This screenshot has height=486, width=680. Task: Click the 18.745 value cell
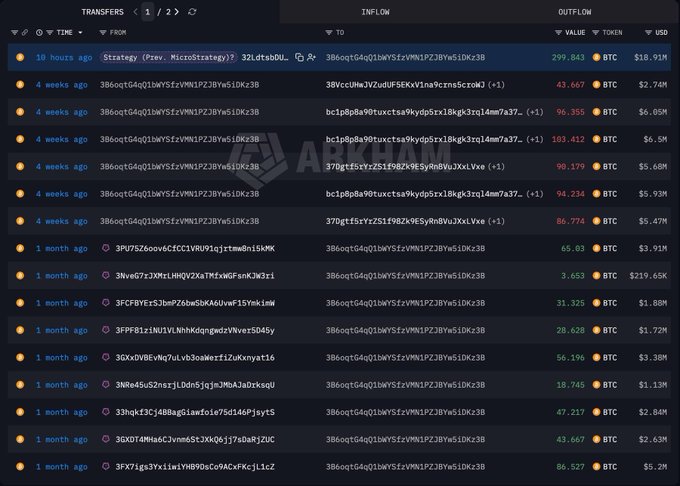[x=570, y=385]
